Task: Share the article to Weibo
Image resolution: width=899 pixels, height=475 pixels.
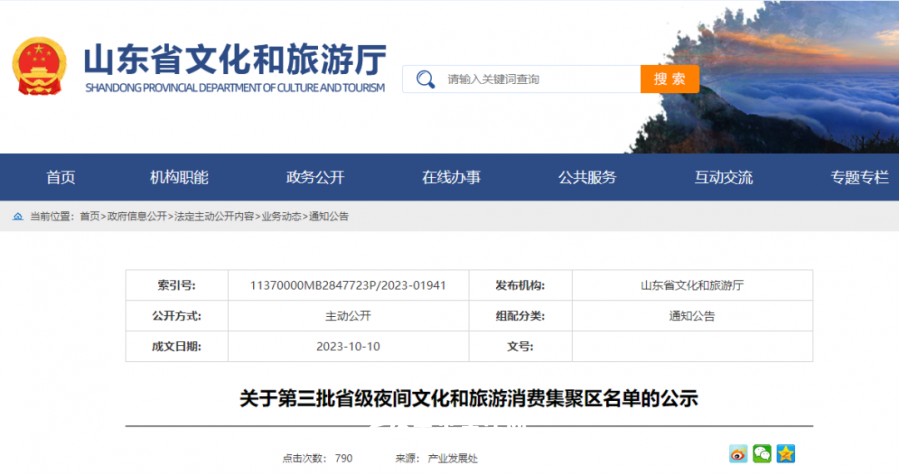Action: pos(738,454)
